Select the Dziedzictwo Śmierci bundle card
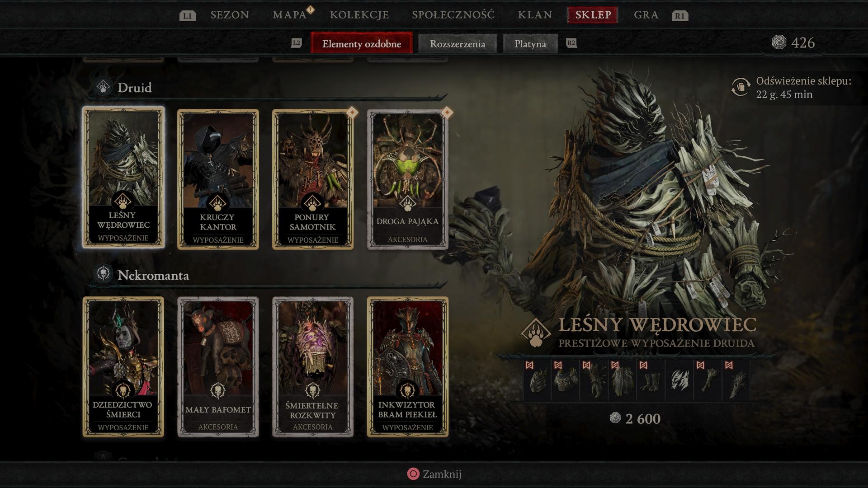The height and width of the screenshot is (488, 868). click(123, 366)
